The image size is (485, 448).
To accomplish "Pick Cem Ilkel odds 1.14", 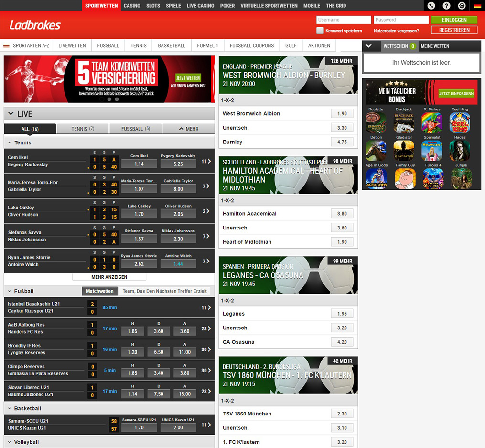I will click(139, 164).
